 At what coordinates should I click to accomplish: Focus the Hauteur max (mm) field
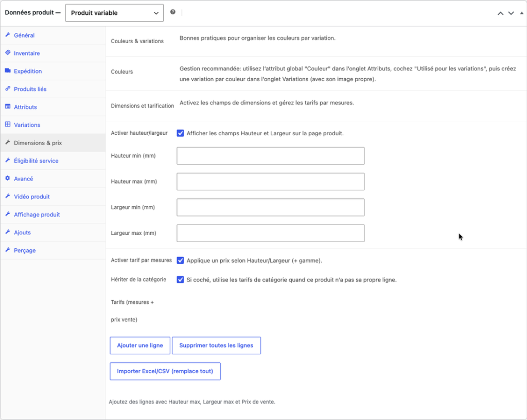tap(271, 181)
